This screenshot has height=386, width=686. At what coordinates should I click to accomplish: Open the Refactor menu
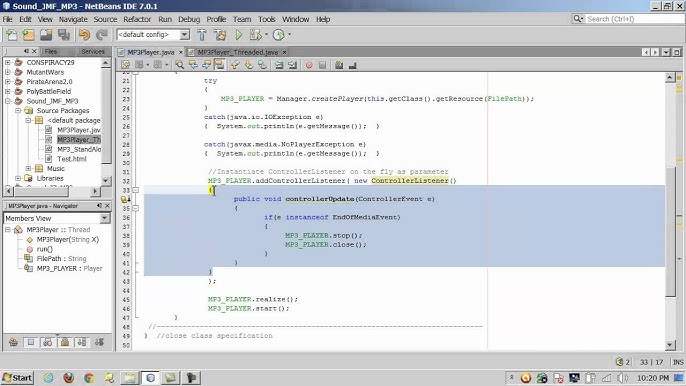tap(136, 19)
